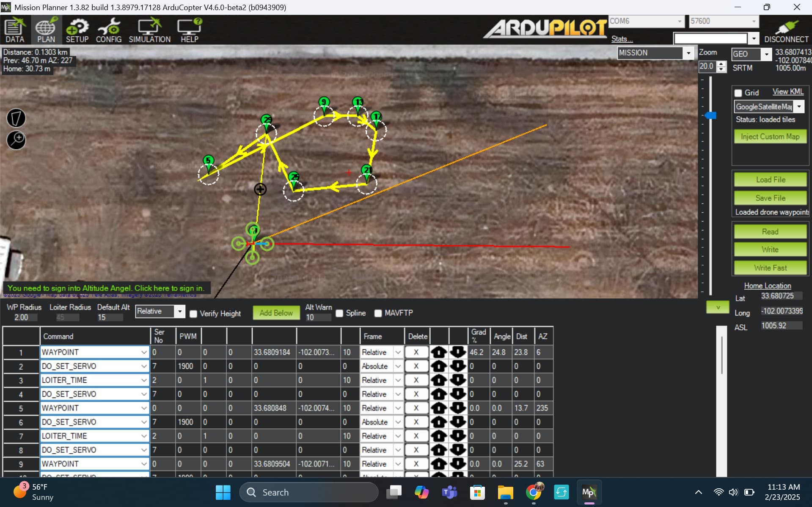Open the View KML link
Screen dimensions: 812x507
tap(787, 92)
